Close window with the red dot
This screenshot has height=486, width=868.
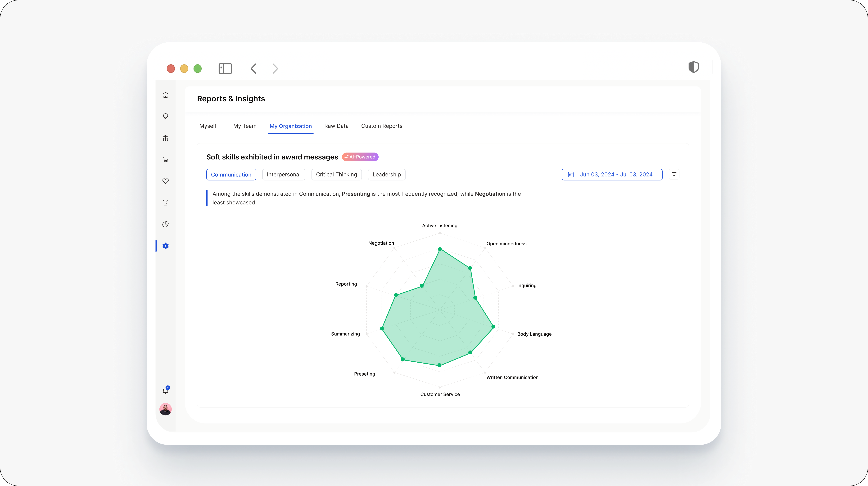click(x=171, y=69)
